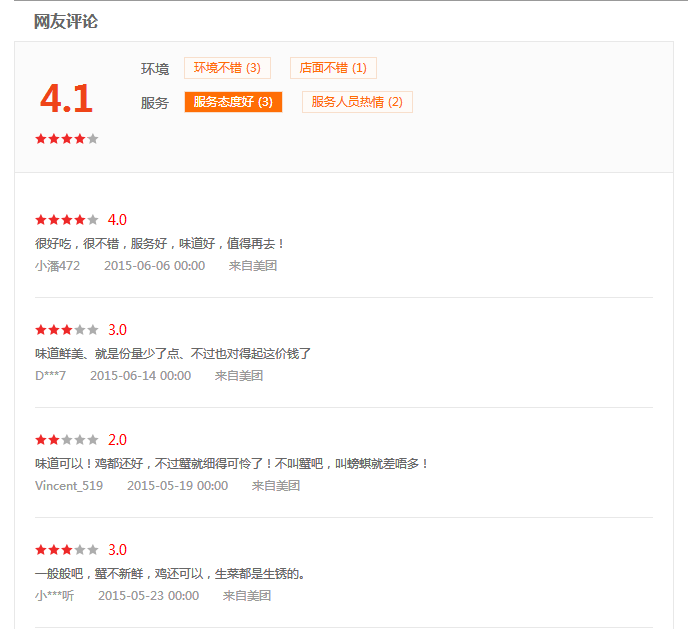The width and height of the screenshot is (688, 629).
Task: Click 来自美团 on Vincent_519's review
Action: tap(276, 486)
